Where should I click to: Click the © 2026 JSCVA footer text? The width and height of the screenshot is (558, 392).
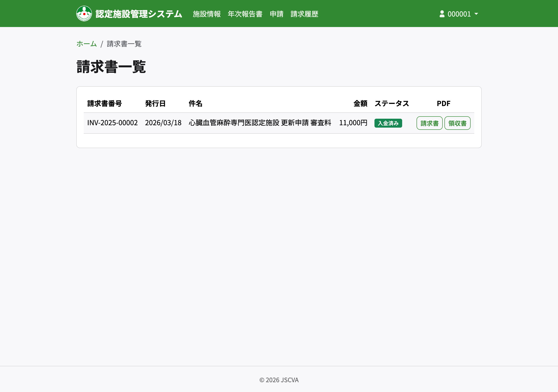coord(279,380)
